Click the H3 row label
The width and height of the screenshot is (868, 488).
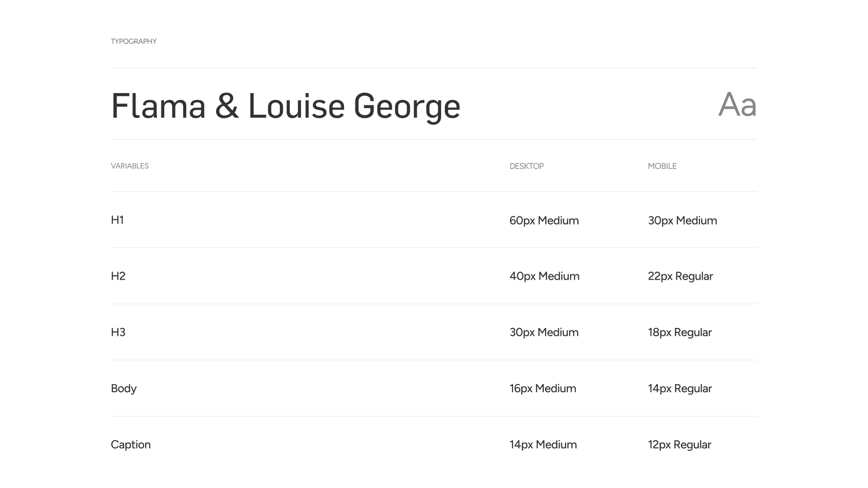pos(118,332)
